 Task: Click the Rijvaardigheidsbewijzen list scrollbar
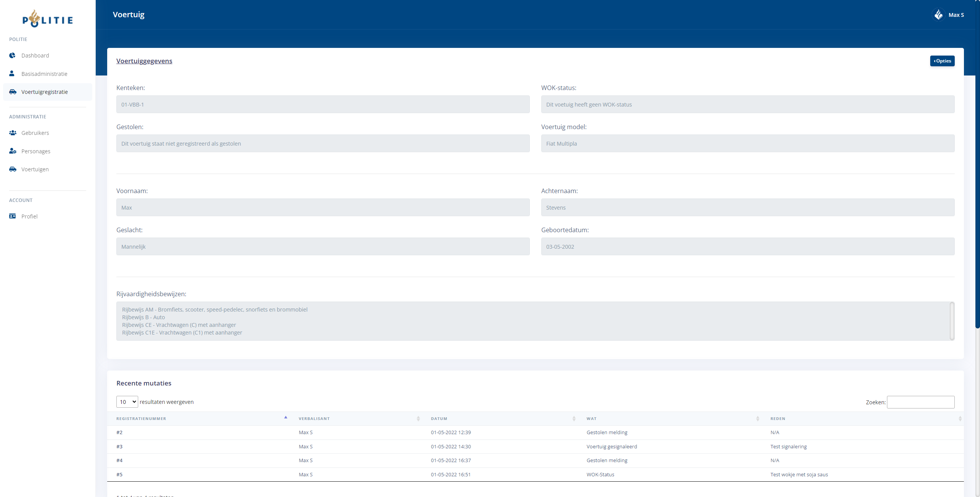952,321
